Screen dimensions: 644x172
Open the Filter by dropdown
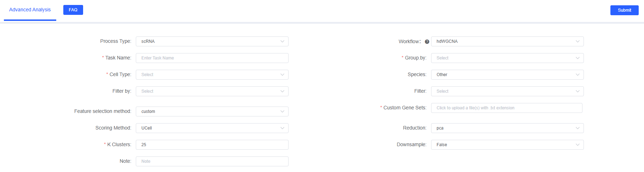click(211, 91)
